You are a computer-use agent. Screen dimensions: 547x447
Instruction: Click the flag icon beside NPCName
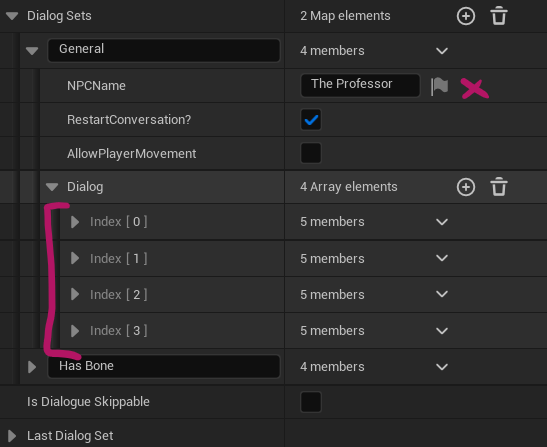[x=439, y=86]
